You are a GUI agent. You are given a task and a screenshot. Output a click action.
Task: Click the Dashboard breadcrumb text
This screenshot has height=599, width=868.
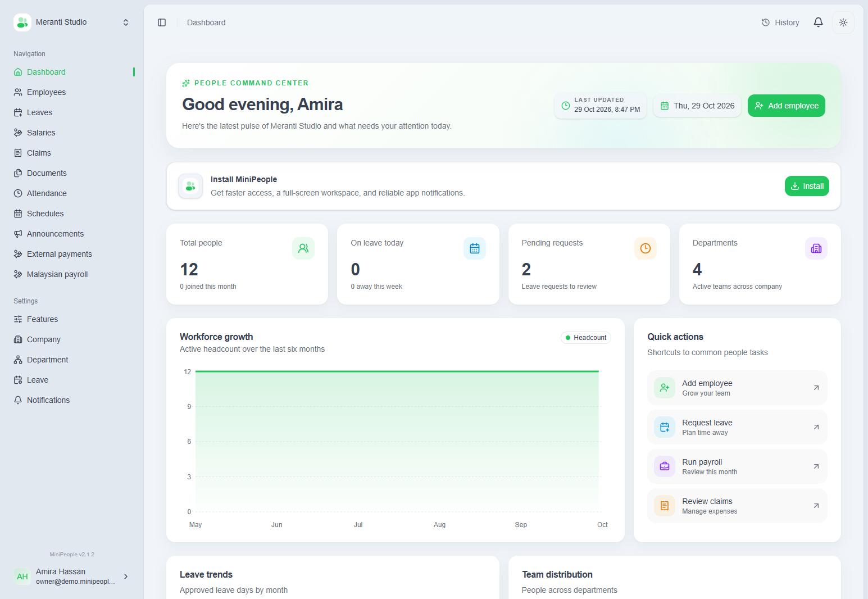206,22
